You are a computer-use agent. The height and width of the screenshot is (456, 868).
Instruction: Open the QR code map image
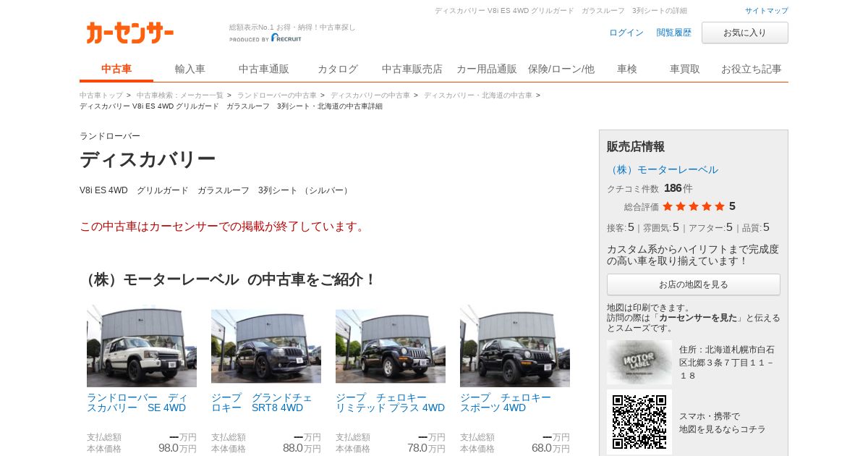click(x=639, y=422)
